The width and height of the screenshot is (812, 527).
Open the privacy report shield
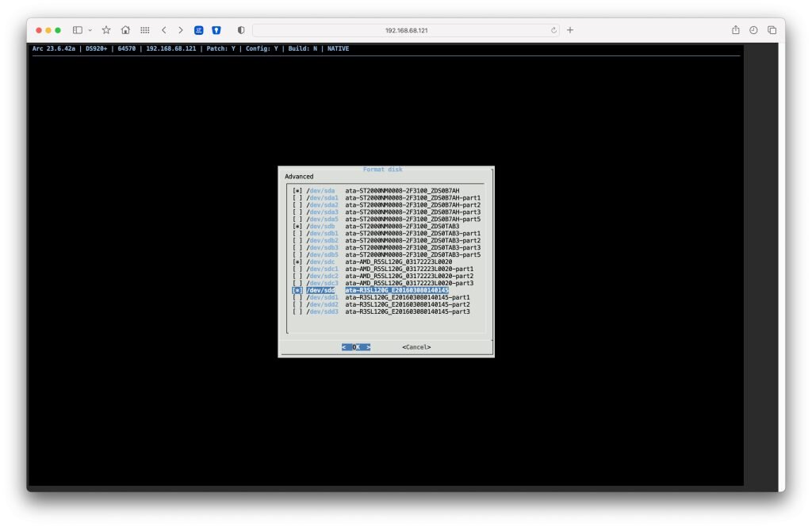[x=241, y=30]
